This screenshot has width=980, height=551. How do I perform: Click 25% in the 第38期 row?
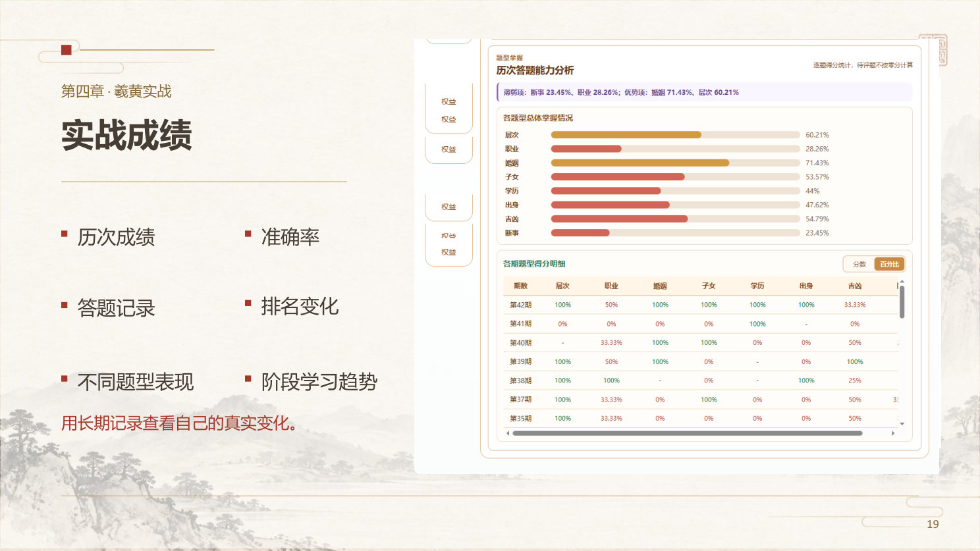coord(855,380)
